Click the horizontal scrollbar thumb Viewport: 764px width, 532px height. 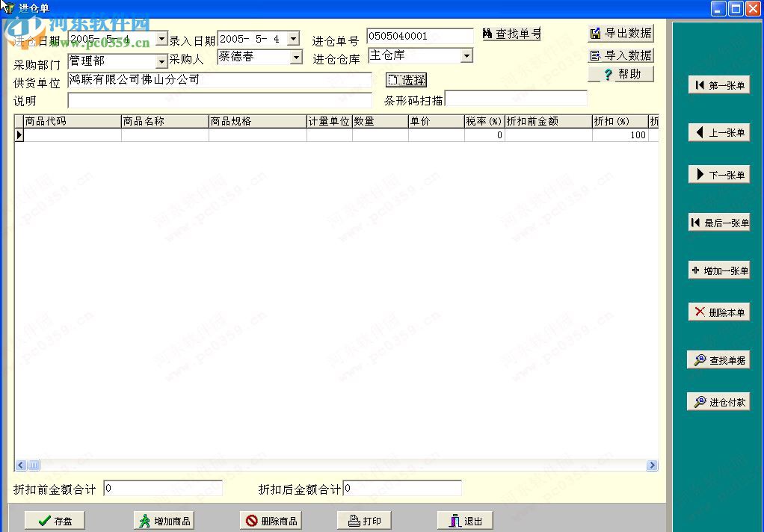click(33, 466)
